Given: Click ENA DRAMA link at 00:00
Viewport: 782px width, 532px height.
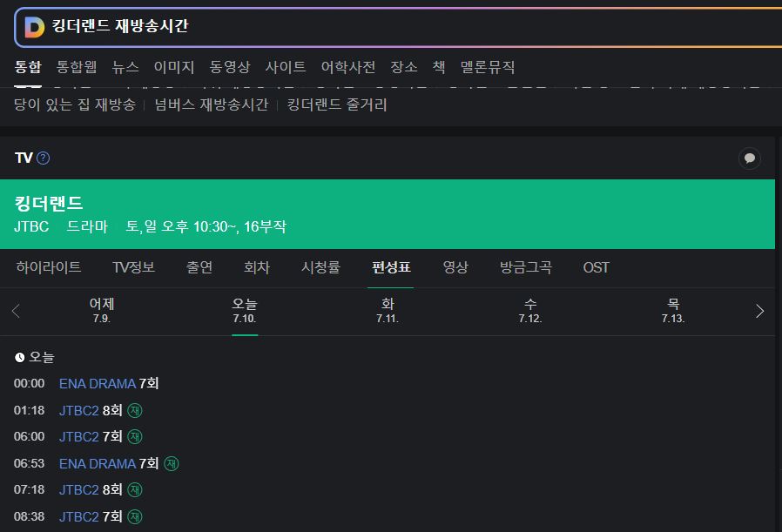Looking at the screenshot, I should coord(98,384).
